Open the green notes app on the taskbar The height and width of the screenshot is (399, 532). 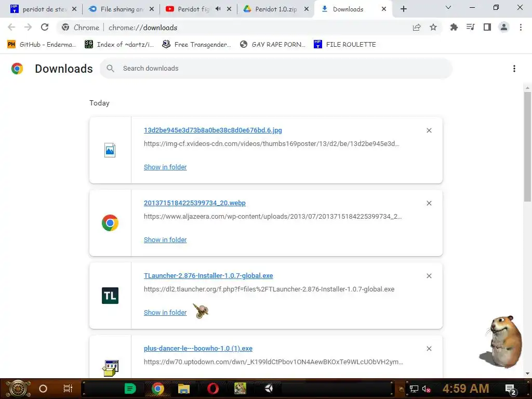click(x=130, y=389)
